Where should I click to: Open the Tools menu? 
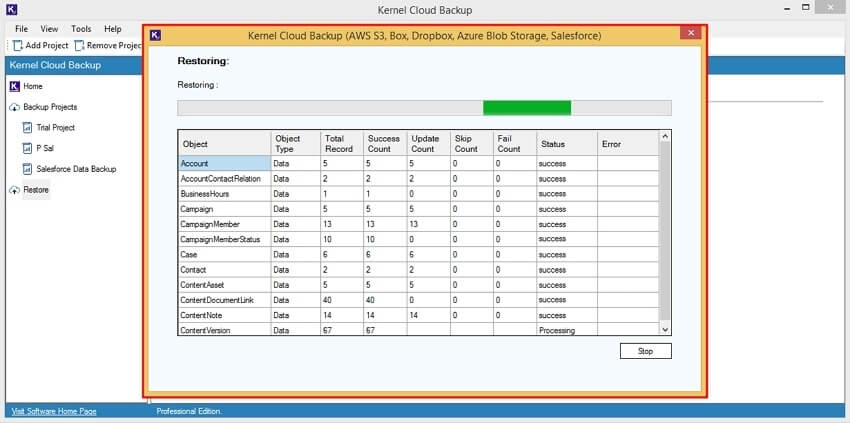point(81,29)
